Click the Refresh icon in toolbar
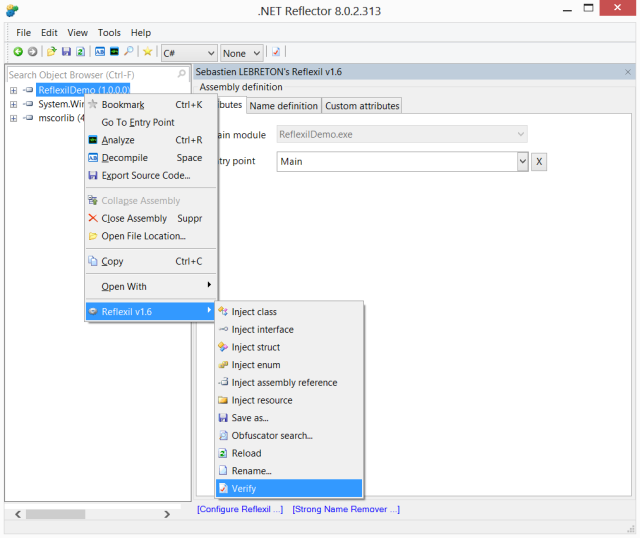The height and width of the screenshot is (538, 640). [80, 52]
